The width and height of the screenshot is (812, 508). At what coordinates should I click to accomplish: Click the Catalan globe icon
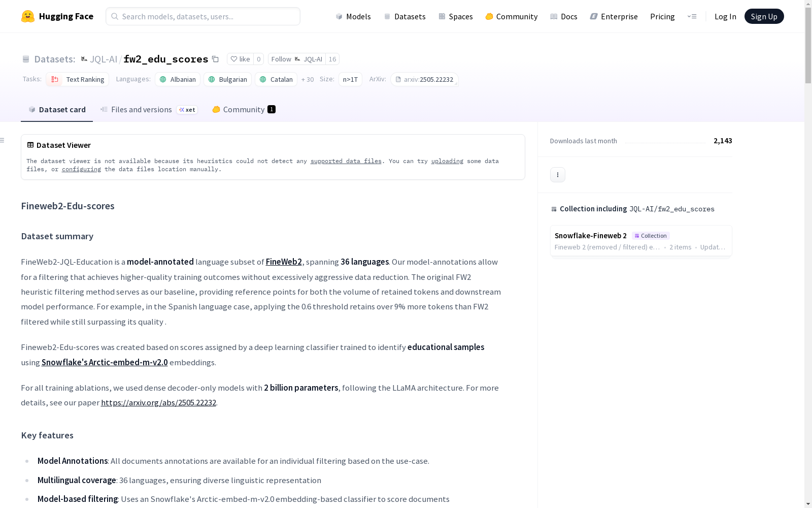click(x=263, y=79)
